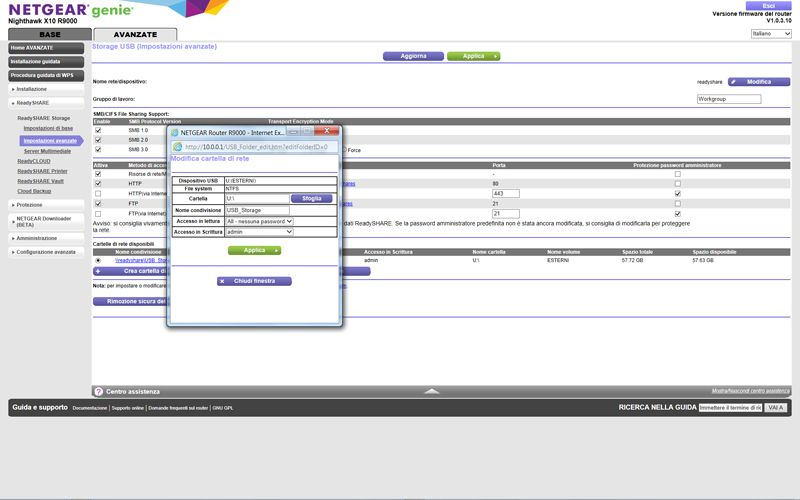Screen dimensions: 800x500
Task: Click the Modifica device name button
Action: (759, 82)
